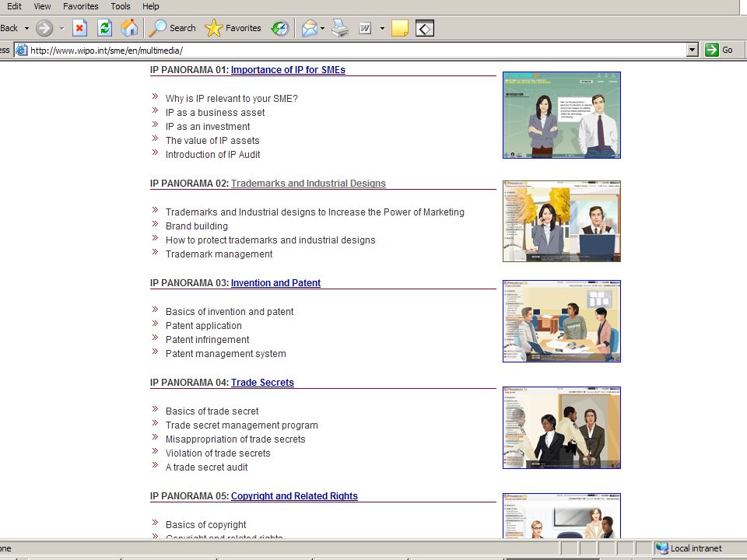Click the Edit with Word icon

point(365,28)
